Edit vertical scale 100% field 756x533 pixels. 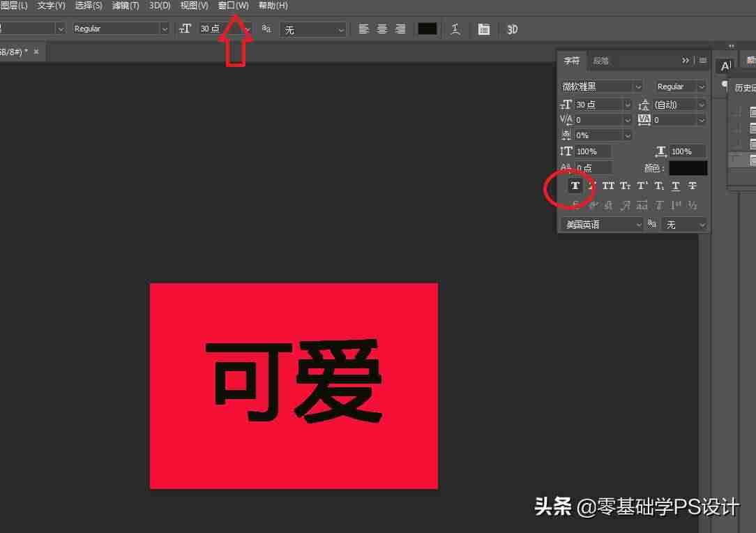point(593,151)
